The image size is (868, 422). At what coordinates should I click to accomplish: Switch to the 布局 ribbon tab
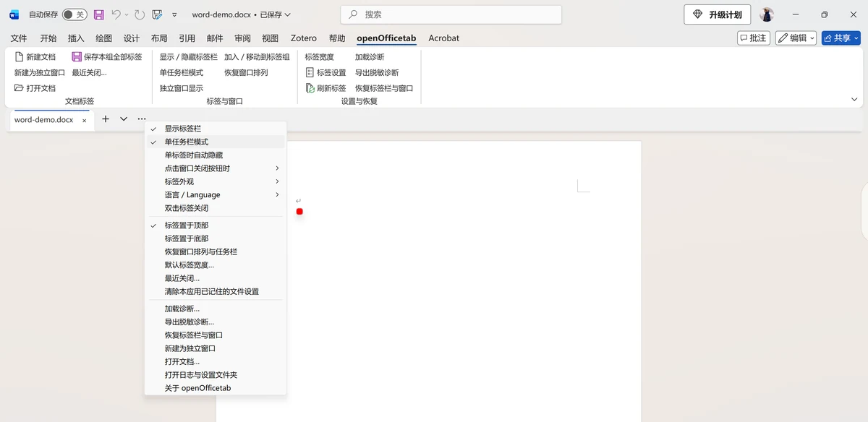tap(159, 38)
